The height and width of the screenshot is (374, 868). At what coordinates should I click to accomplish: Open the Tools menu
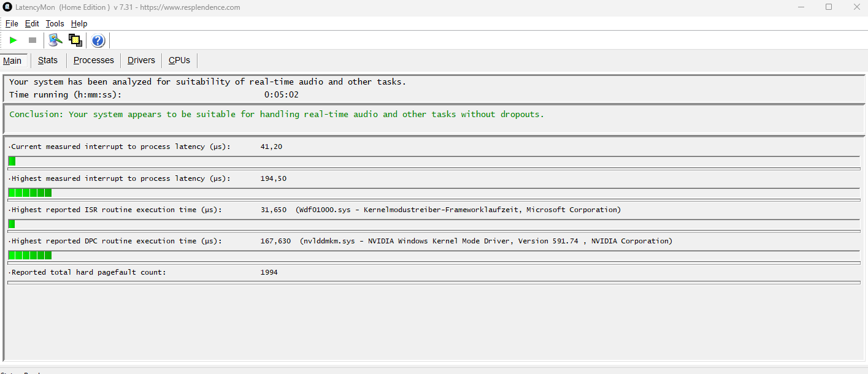[55, 23]
